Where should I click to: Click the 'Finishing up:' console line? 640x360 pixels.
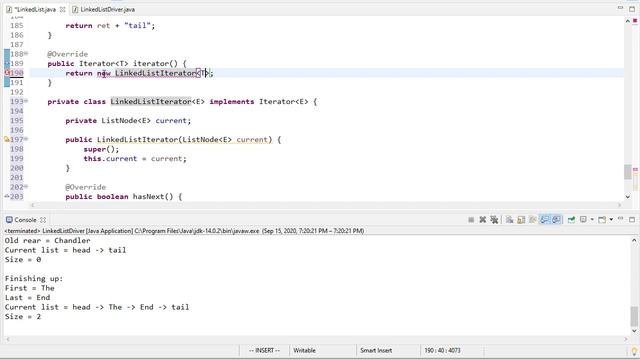[34, 278]
